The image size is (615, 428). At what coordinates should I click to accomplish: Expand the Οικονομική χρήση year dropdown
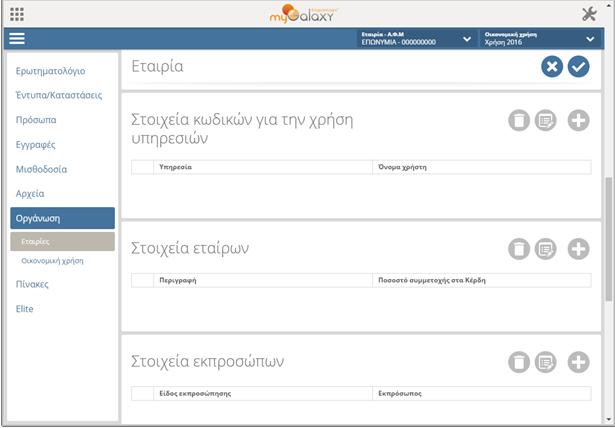pyautogui.click(x=590, y=39)
